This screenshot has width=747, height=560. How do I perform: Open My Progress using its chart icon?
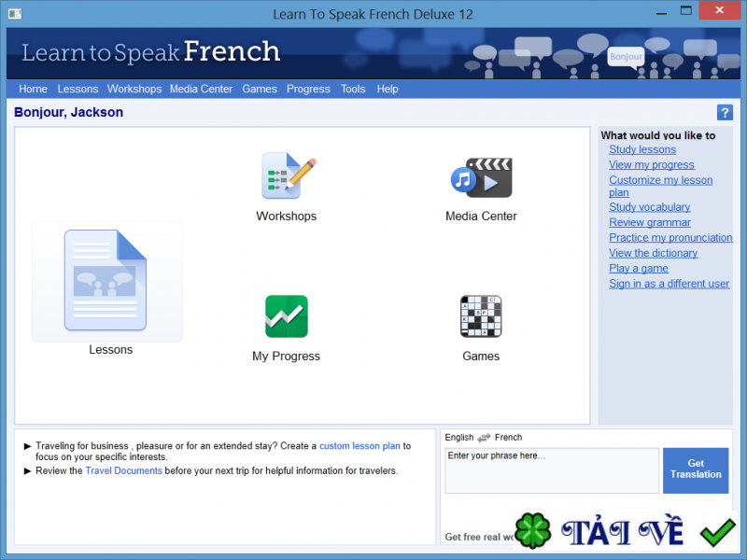point(286,316)
